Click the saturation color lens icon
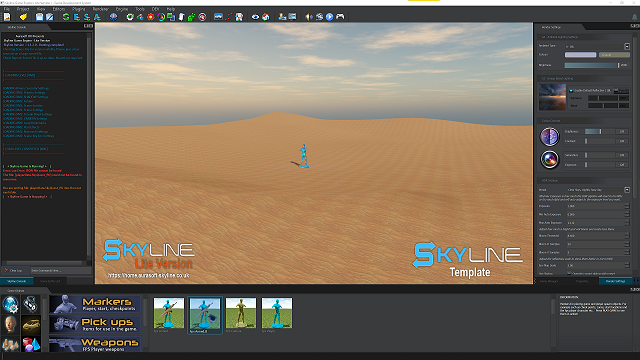Viewport: 640px width, 360px height. [550, 160]
